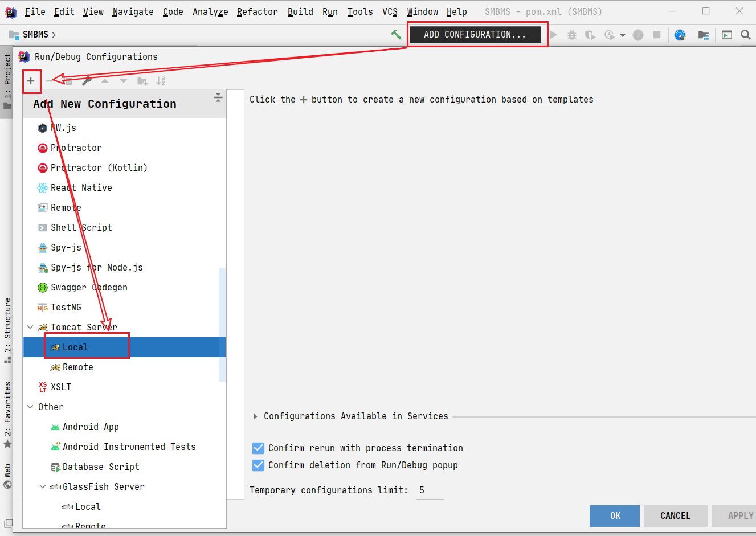Click the plus Add New Configuration icon
The width and height of the screenshot is (756, 536).
click(31, 81)
